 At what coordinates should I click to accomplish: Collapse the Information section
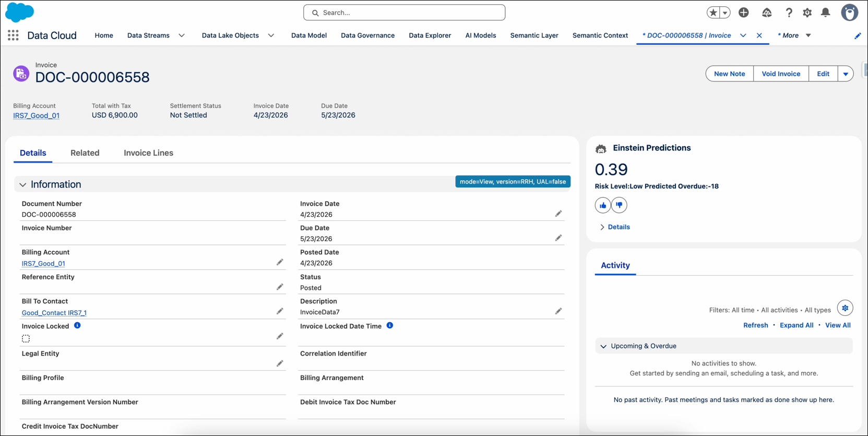22,184
